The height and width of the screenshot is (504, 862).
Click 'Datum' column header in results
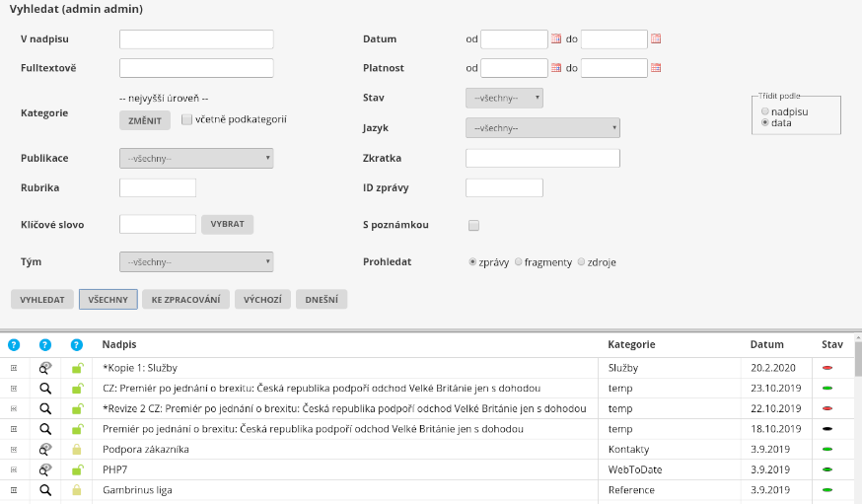(766, 345)
